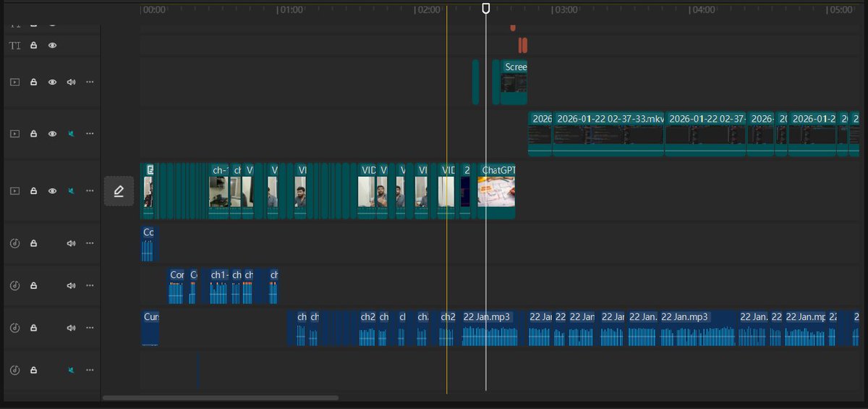Select the Cor audio clip
Viewport: 868px width, 409px height.
[176, 286]
